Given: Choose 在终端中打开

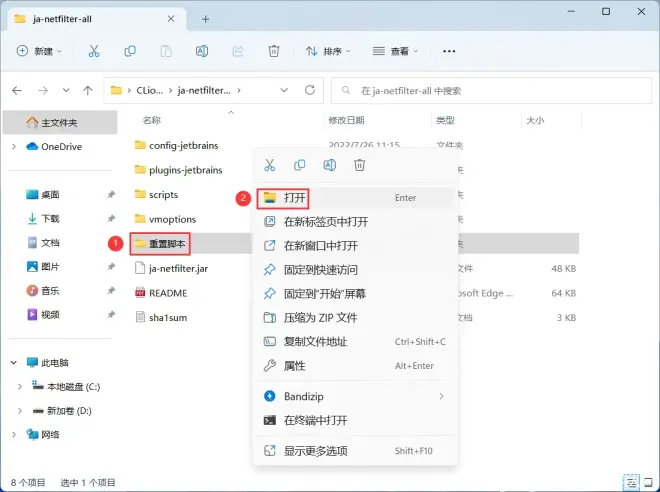Looking at the screenshot, I should [356, 420].
